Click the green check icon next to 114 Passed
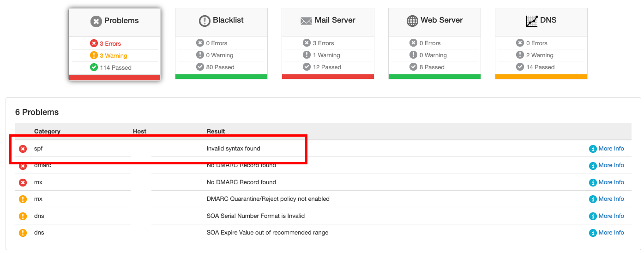 point(94,67)
